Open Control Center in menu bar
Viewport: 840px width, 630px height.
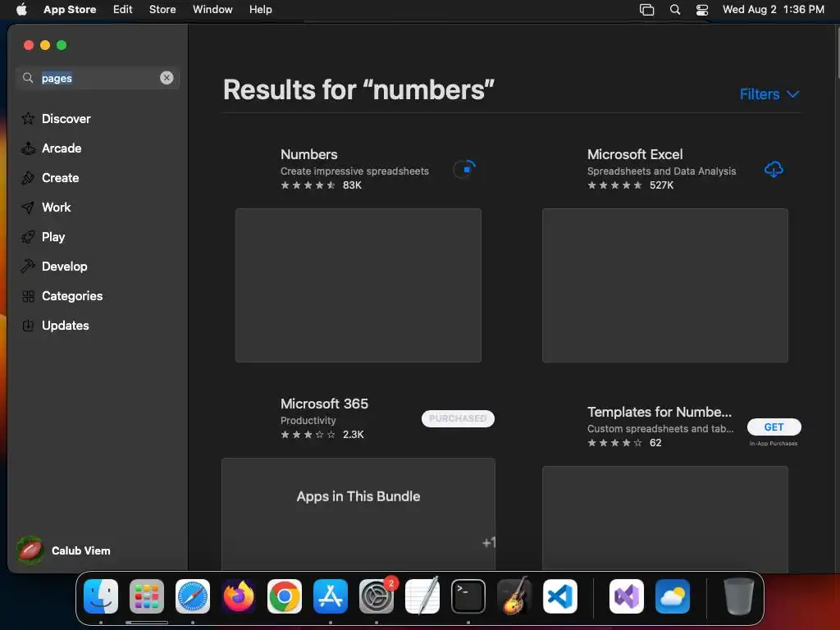pyautogui.click(x=702, y=10)
